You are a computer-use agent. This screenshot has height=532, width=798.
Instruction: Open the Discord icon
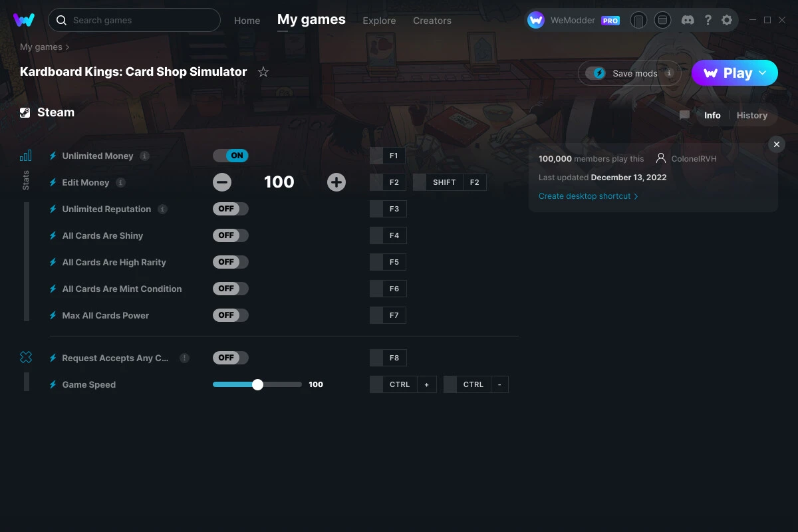(x=688, y=20)
